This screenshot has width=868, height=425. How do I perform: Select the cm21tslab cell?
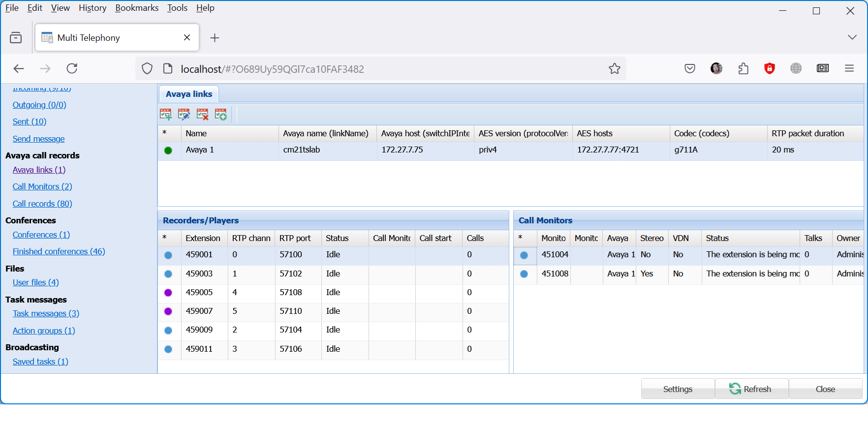coord(328,151)
